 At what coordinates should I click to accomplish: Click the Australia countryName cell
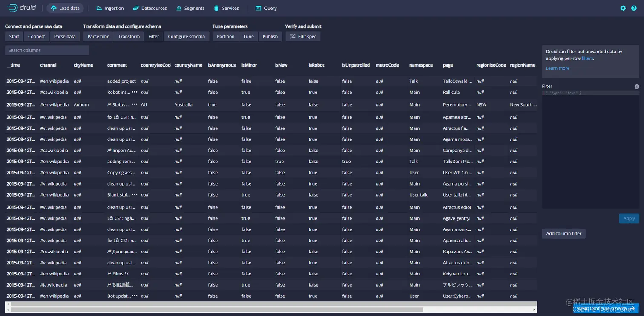pyautogui.click(x=183, y=104)
